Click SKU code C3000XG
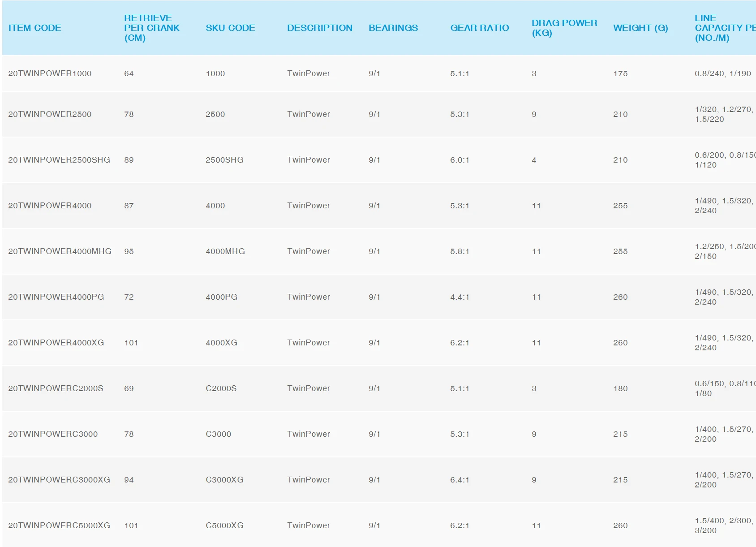This screenshot has width=756, height=547. [224, 480]
